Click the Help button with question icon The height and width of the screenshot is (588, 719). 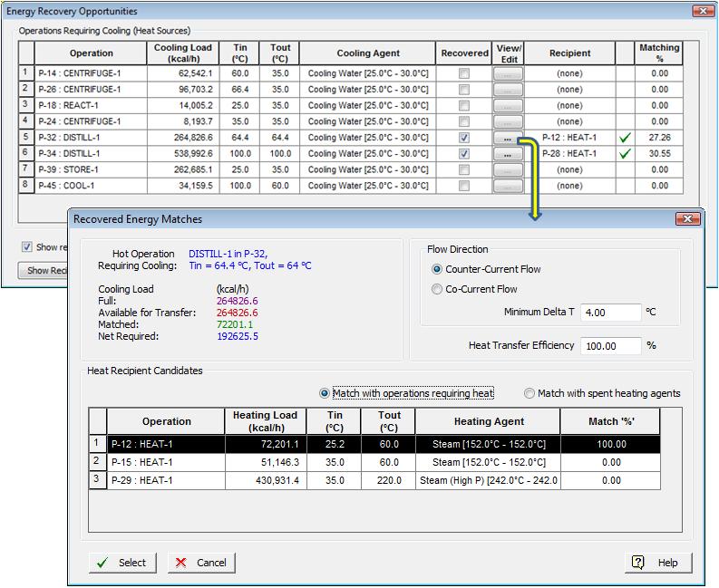pyautogui.click(x=657, y=563)
